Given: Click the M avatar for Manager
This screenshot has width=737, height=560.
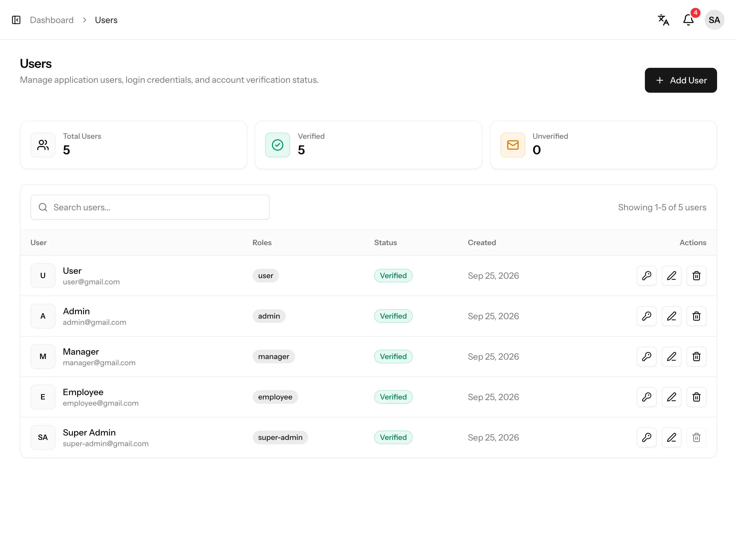Looking at the screenshot, I should [43, 357].
